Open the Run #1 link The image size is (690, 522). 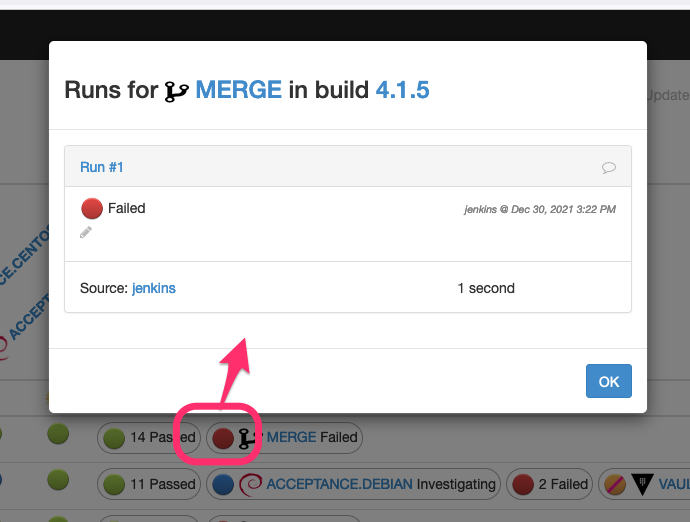coord(102,167)
